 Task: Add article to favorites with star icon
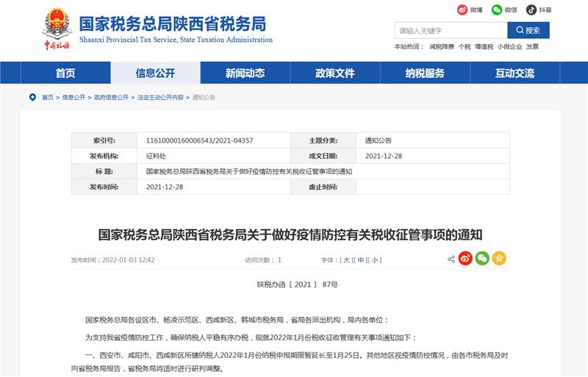pyautogui.click(x=499, y=259)
